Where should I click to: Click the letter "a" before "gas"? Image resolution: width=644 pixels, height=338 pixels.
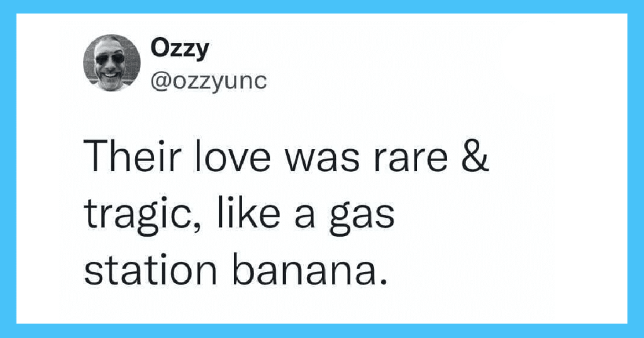click(x=304, y=217)
